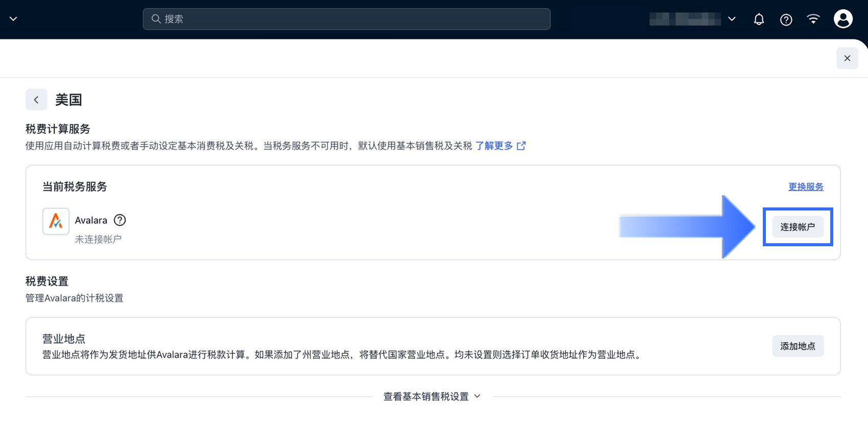868x421 pixels.
Task: Go back using the arrow next to 美国
Action: [36, 100]
